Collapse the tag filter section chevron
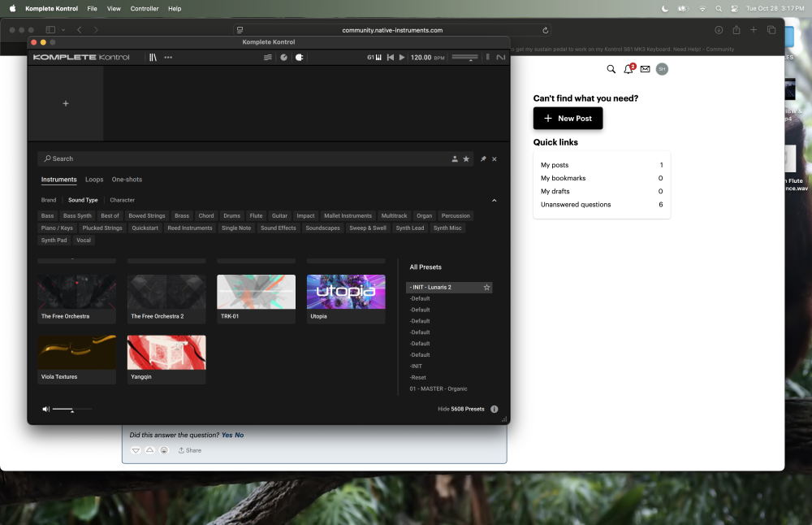 coord(494,201)
